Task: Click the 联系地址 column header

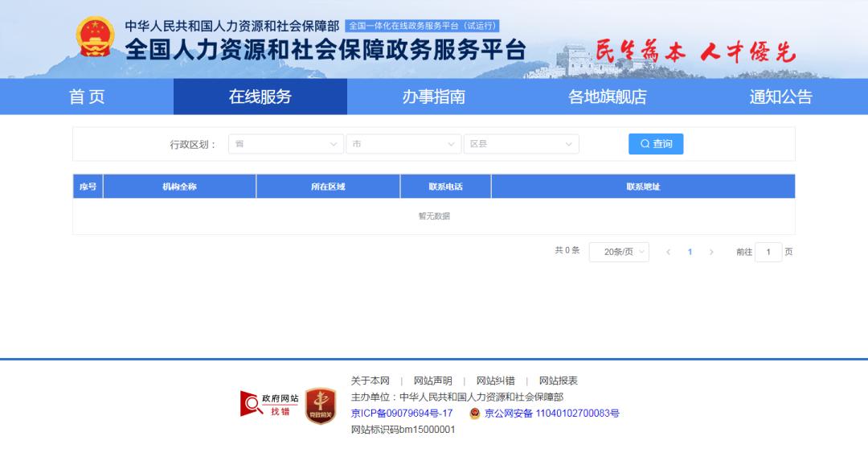Action: 643,187
